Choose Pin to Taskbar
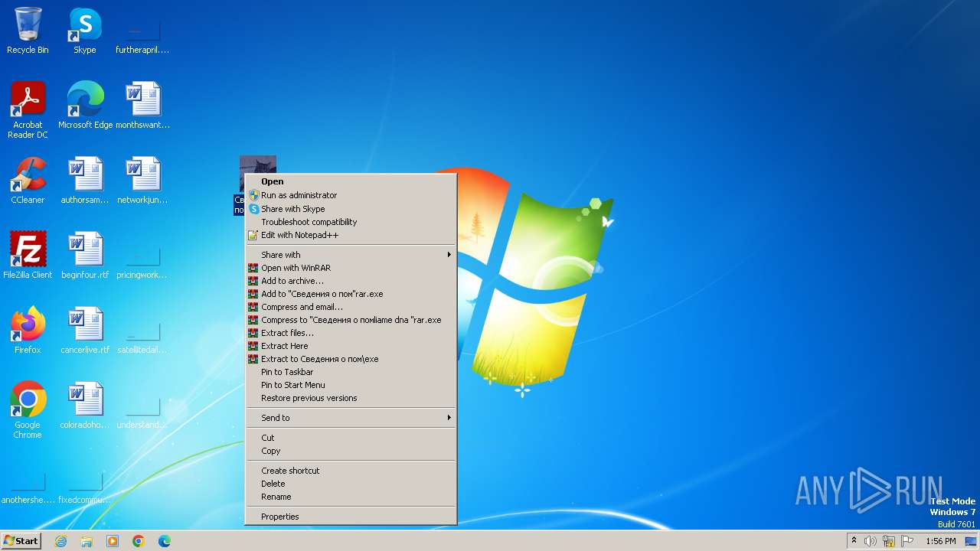This screenshot has width=980, height=551. point(351,372)
